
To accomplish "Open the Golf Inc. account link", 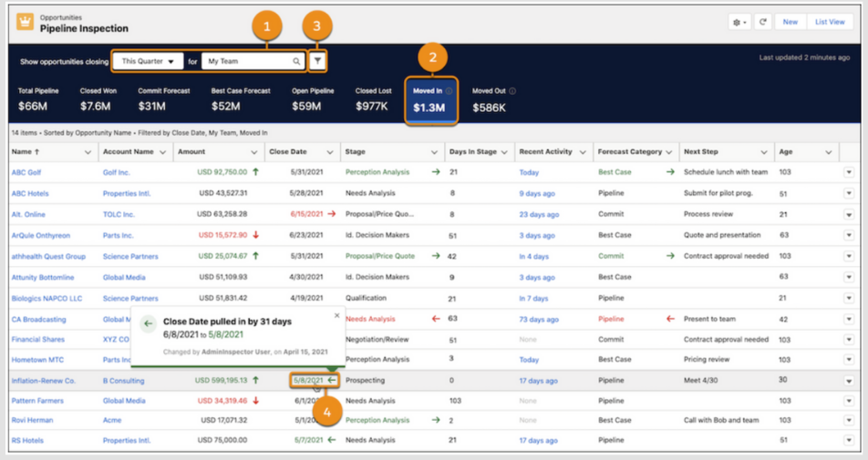I will 117,172.
